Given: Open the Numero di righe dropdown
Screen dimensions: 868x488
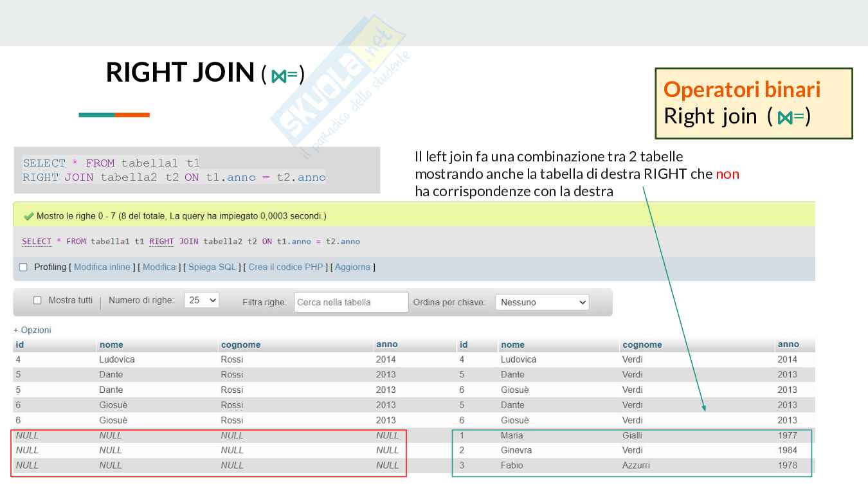Looking at the screenshot, I should pos(201,301).
